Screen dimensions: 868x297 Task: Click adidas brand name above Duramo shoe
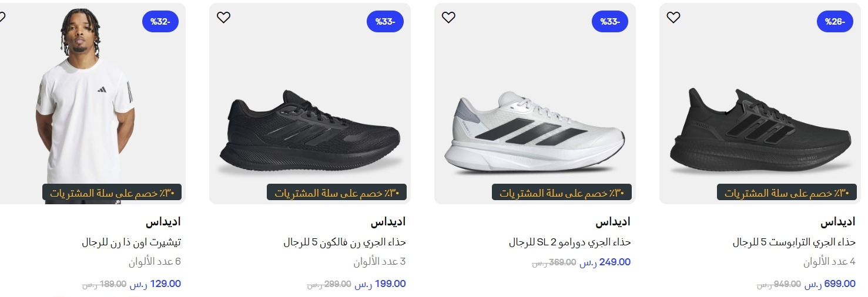[612, 222]
